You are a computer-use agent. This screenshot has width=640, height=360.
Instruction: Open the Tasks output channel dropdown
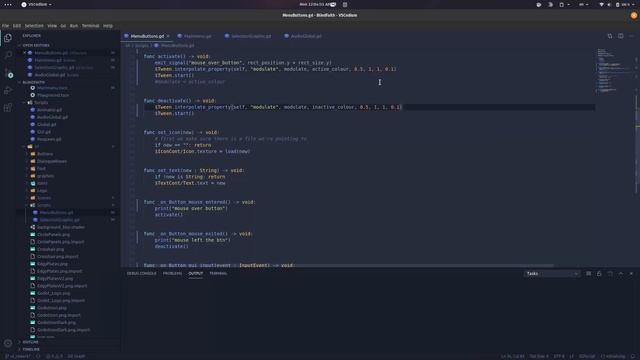tap(552, 274)
